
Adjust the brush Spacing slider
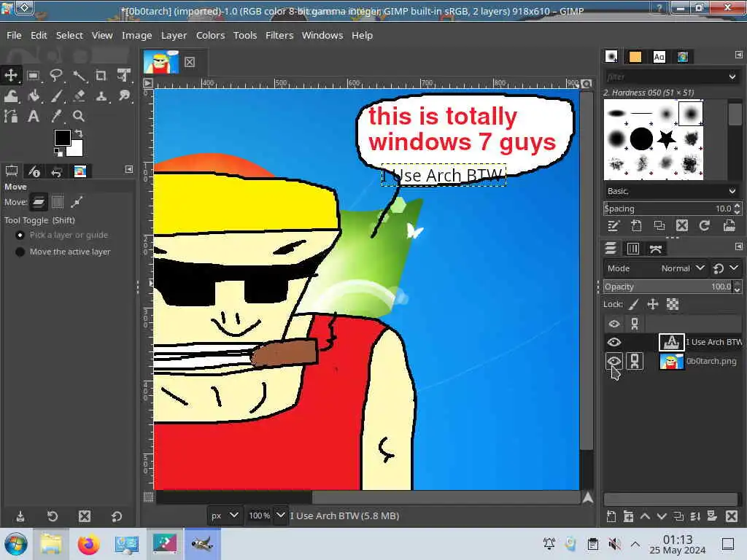click(x=668, y=209)
